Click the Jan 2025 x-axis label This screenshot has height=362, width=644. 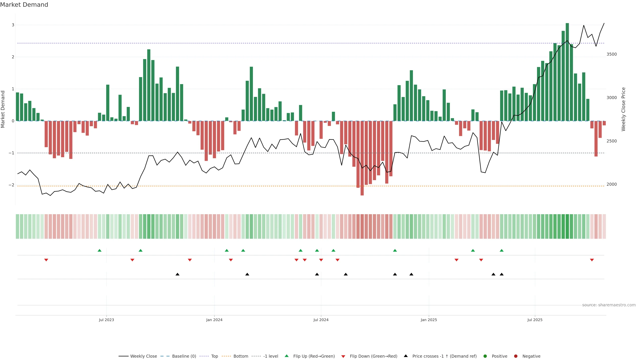tap(429, 320)
